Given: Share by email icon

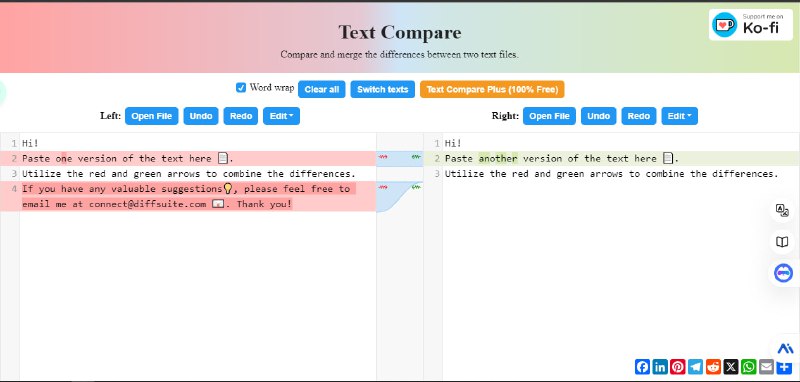Looking at the screenshot, I should (766, 366).
